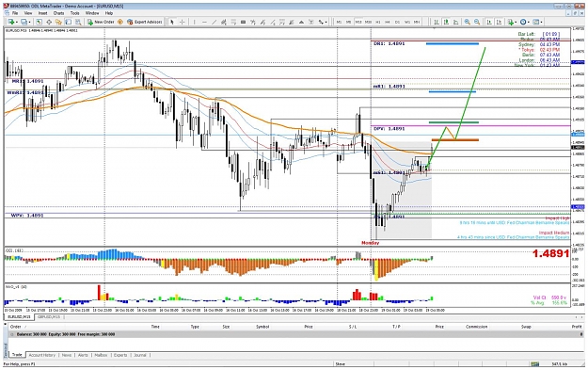Open the News terminal tab
The height and width of the screenshot is (370, 588).
click(67, 355)
